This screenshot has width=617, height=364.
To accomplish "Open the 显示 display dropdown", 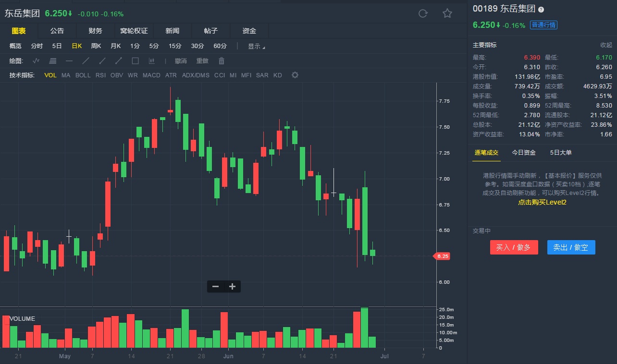I will pyautogui.click(x=256, y=47).
